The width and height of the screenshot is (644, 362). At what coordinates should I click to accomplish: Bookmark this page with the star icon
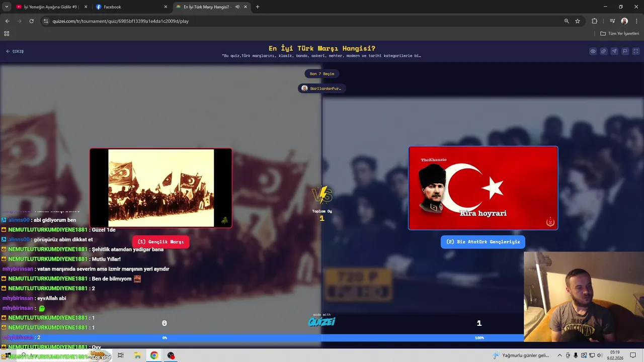578,21
